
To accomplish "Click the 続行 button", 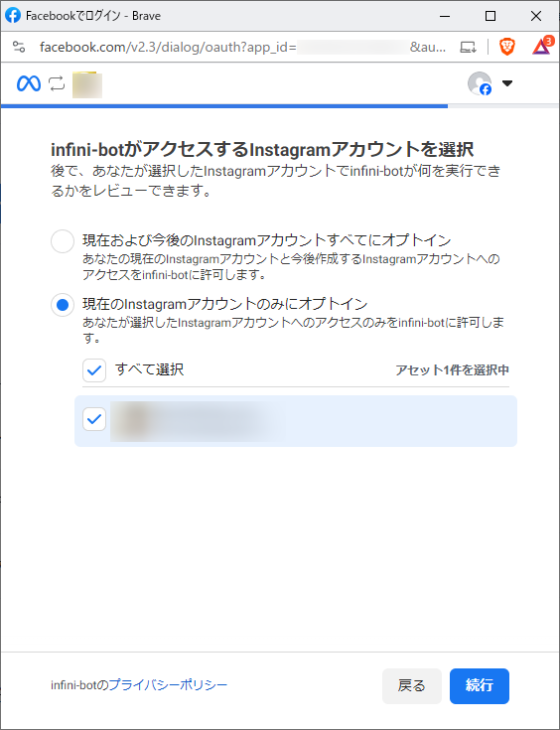I will [x=480, y=685].
